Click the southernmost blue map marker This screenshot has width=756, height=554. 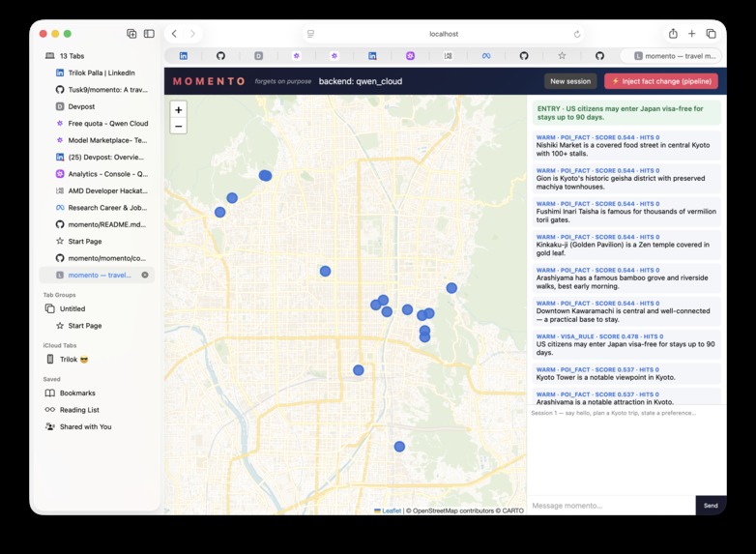coord(399,447)
